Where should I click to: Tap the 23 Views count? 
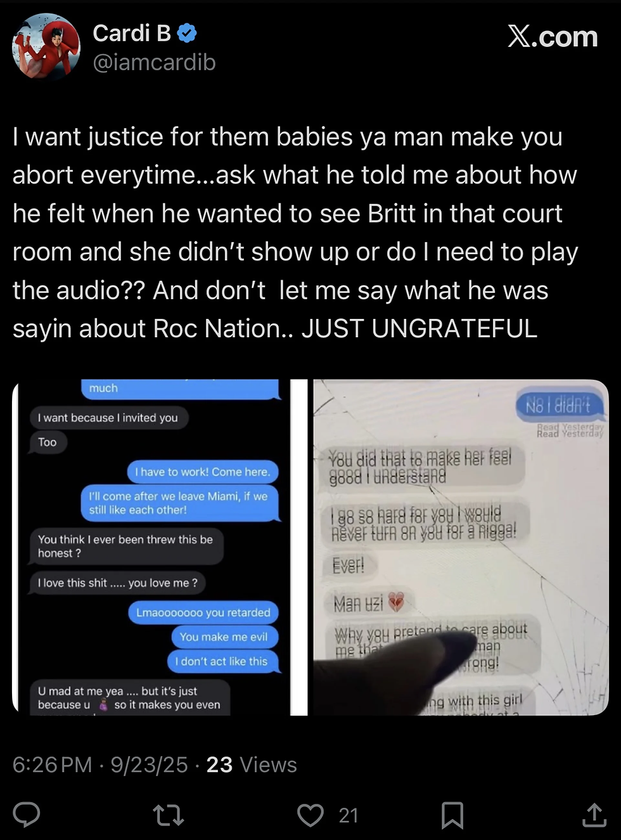(252, 765)
